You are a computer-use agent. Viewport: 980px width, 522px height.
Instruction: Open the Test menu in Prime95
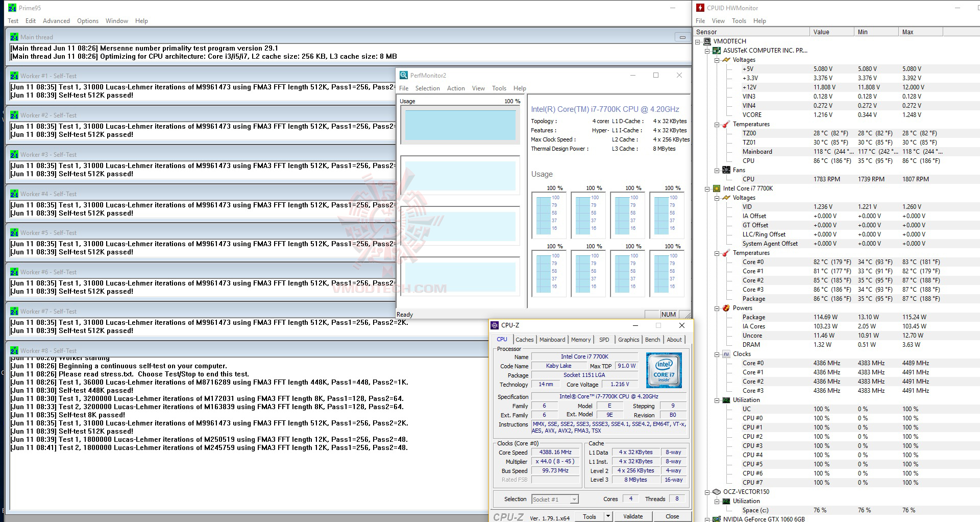click(13, 21)
